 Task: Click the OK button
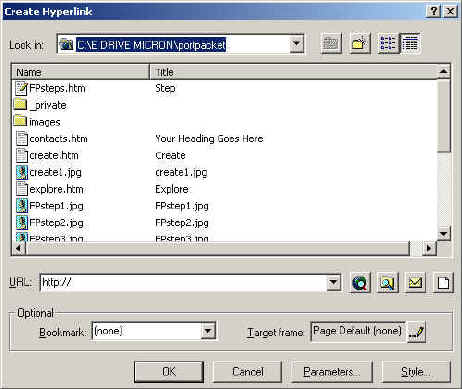click(169, 371)
